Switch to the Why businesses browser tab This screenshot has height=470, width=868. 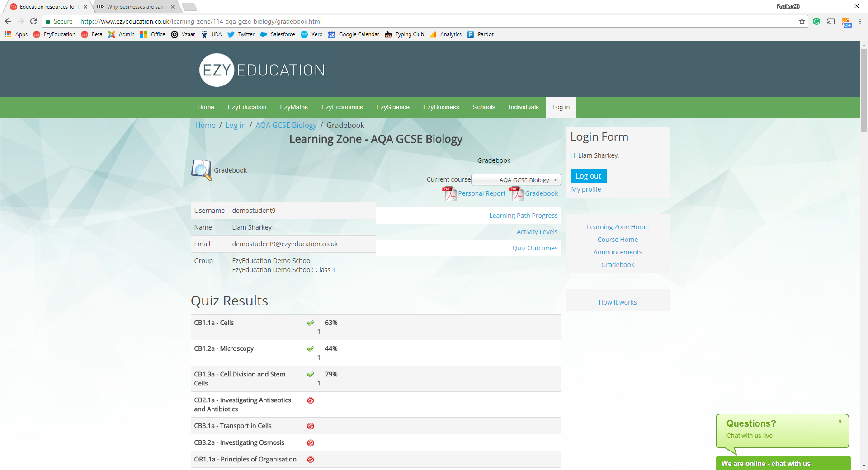136,7
